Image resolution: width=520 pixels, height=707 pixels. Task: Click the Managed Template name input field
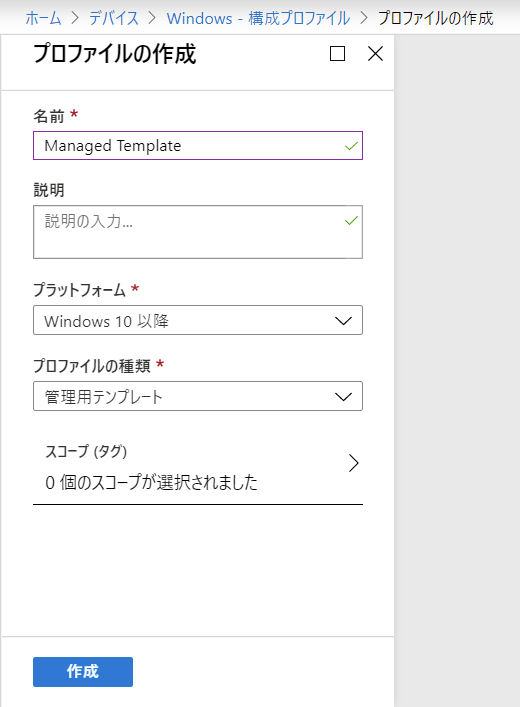point(198,146)
